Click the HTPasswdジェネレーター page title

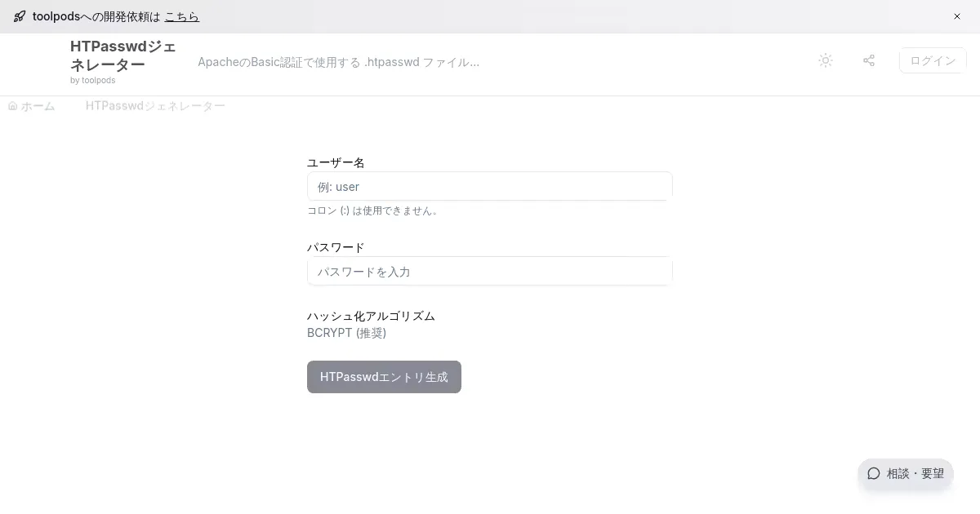(x=122, y=55)
